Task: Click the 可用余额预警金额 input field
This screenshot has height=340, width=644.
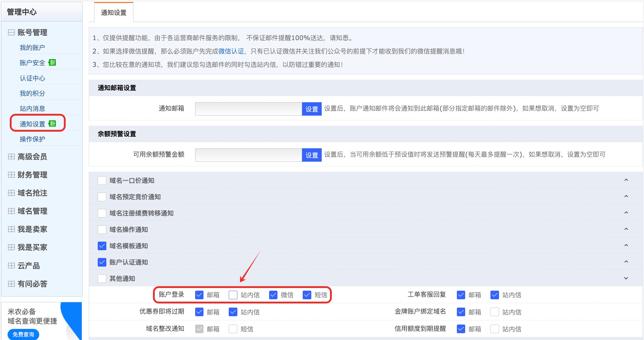Action: coord(248,155)
